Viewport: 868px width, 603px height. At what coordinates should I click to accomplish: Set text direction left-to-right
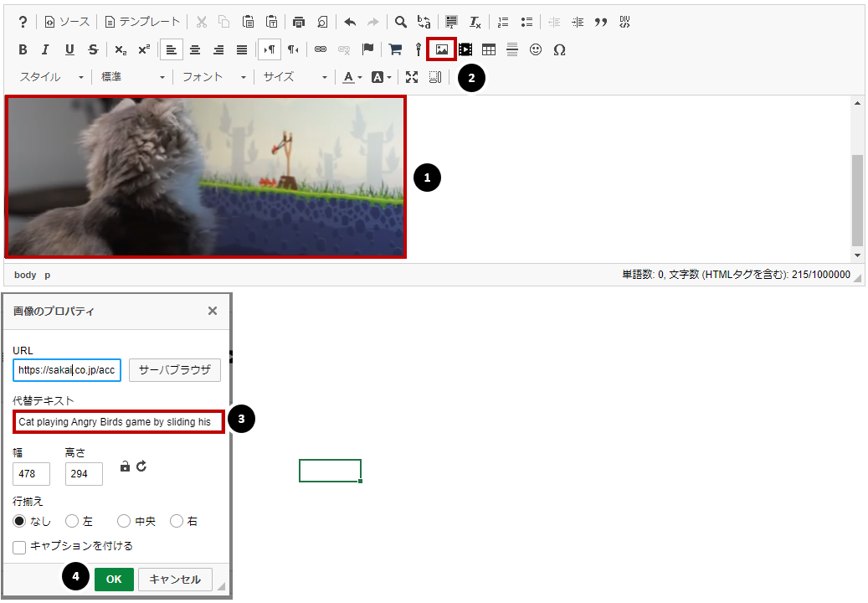(x=270, y=50)
